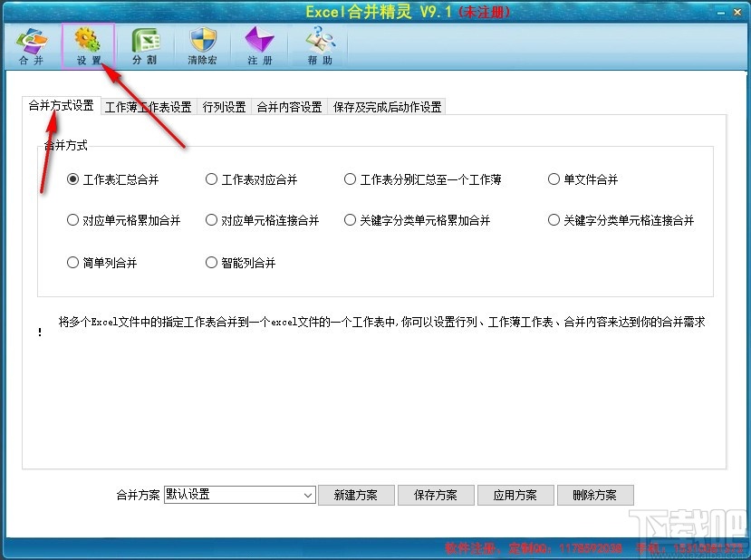Open the 注册 (Register) icon
The width and height of the screenshot is (751, 560).
260,46
